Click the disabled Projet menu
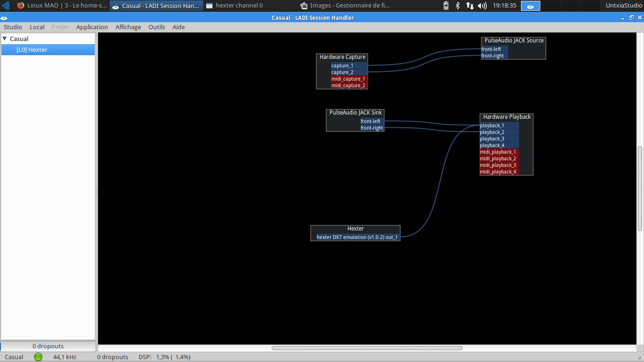Viewport: 644px width, 362px height. [x=60, y=27]
